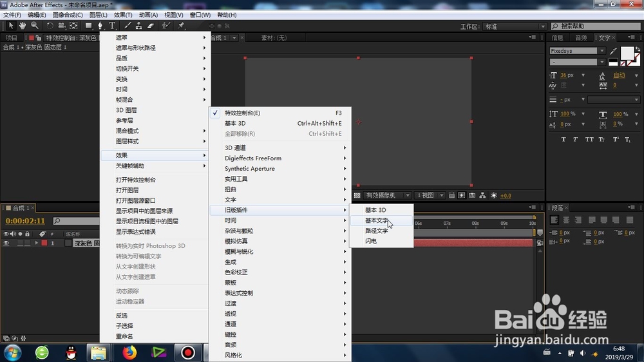Open the stroke options dropdown
The height and width of the screenshot is (362, 644).
coord(614,99)
